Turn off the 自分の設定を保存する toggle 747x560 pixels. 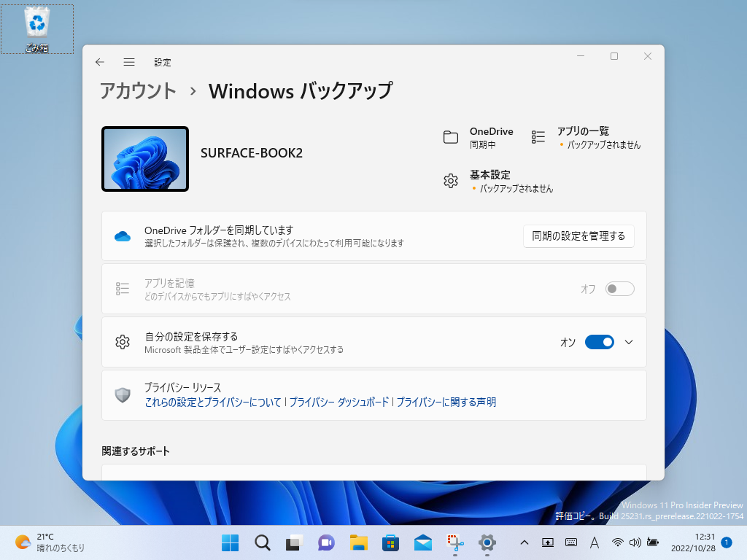tap(600, 342)
